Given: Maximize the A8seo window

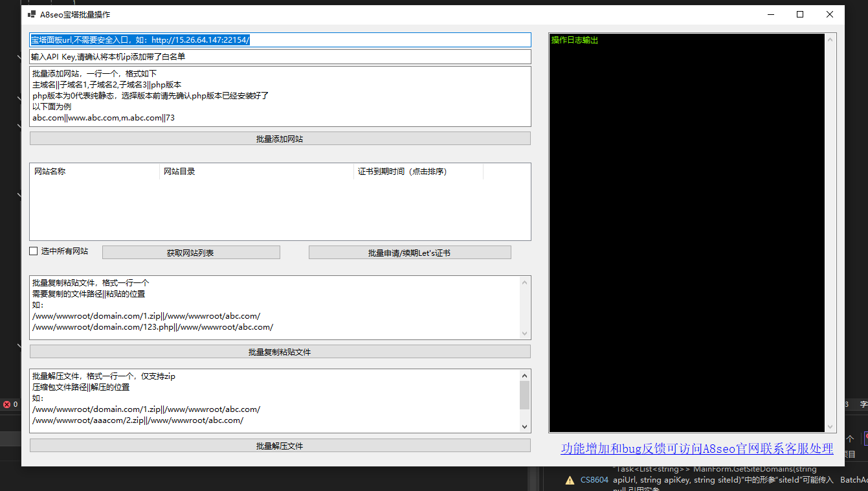Looking at the screenshot, I should click(800, 14).
